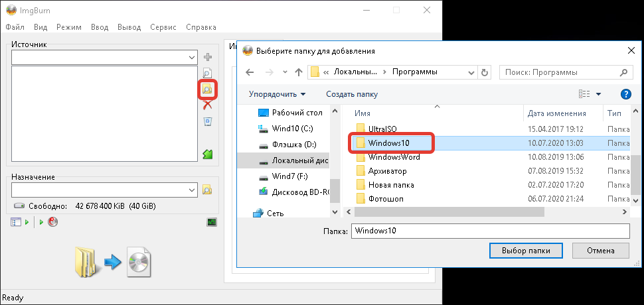Click Browse for a folder icon beside Source list
Image resolution: width=644 pixels, height=305 pixels.
click(x=207, y=90)
